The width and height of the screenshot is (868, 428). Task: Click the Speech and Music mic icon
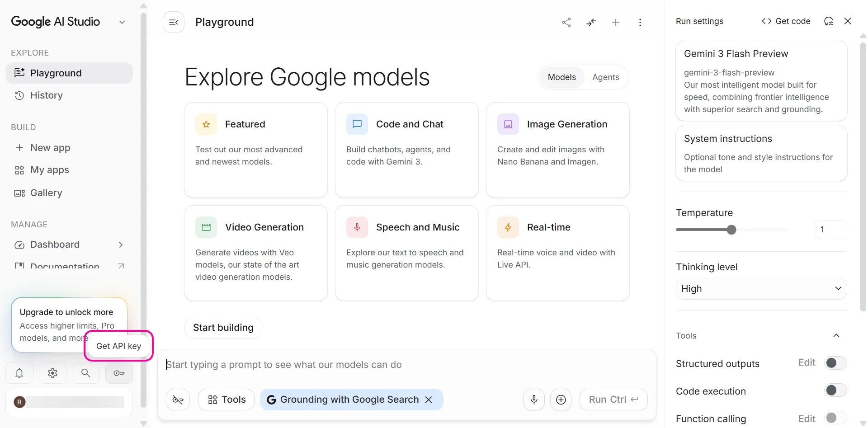(357, 227)
